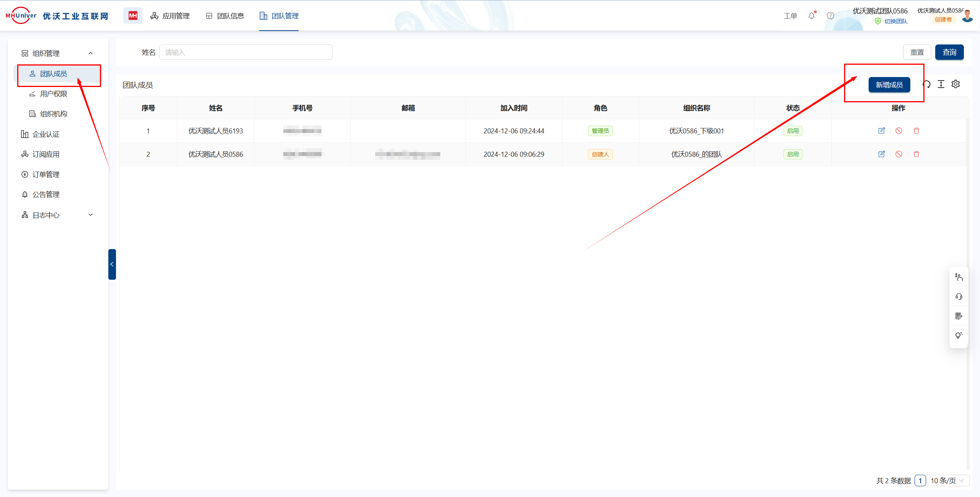Screen dimensions: 980x497
Task: Switch to the 应用管理 tab
Action: (170, 16)
